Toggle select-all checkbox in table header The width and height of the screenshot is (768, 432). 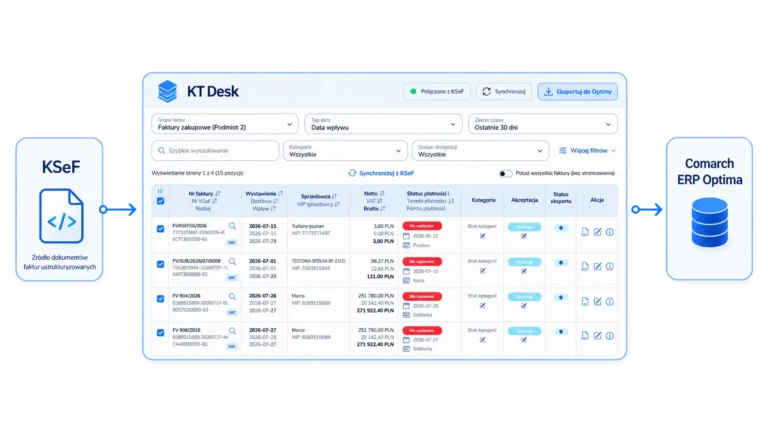(x=160, y=201)
